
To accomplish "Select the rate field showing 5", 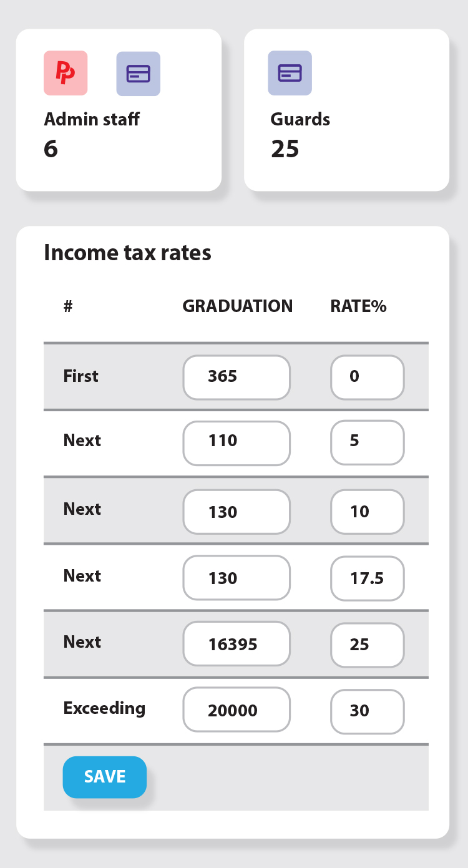I will 367,442.
